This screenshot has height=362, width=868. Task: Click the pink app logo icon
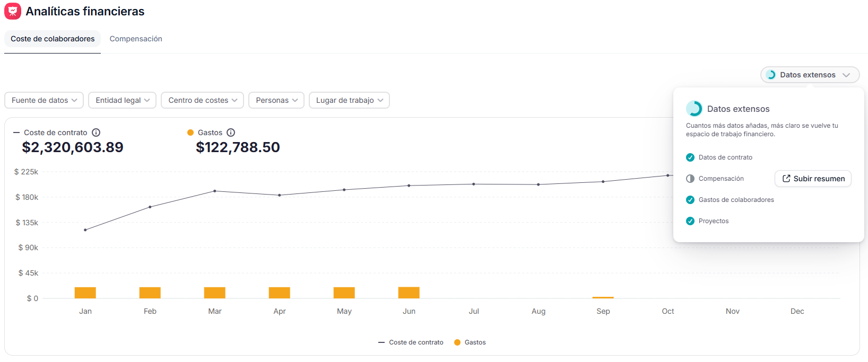pyautogui.click(x=13, y=11)
